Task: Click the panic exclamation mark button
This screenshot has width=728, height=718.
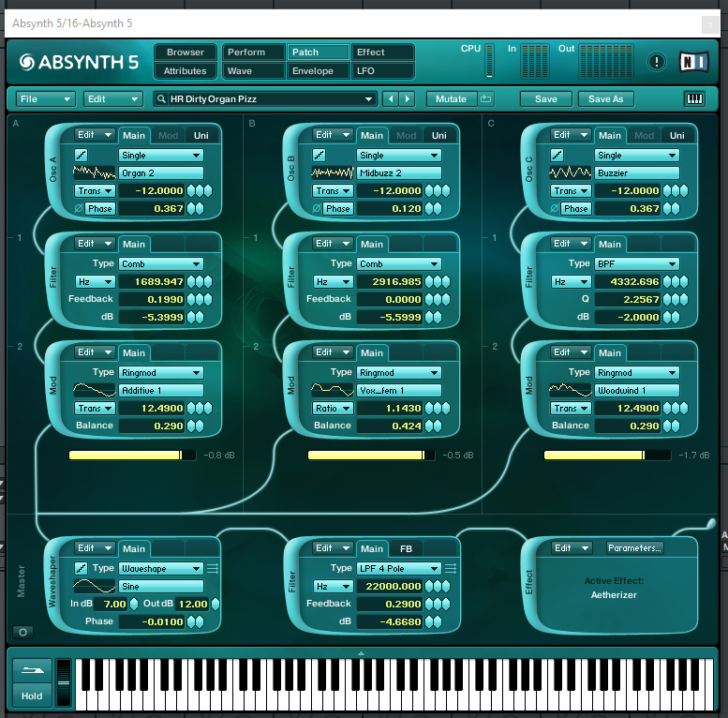Action: point(656,62)
